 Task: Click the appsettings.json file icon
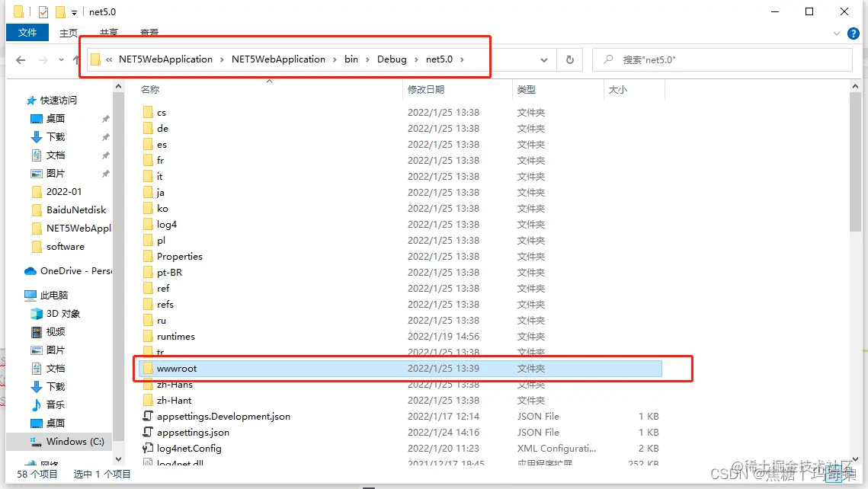148,432
